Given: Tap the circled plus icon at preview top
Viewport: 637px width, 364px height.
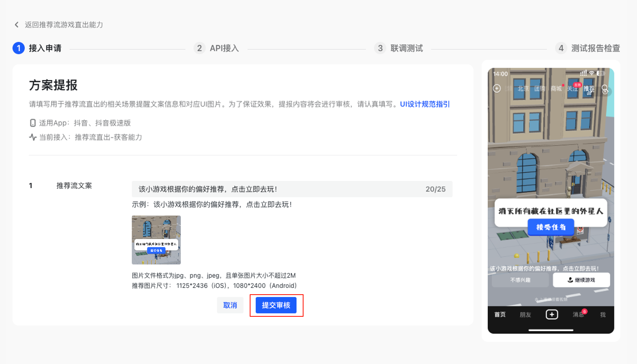Looking at the screenshot, I should (497, 89).
